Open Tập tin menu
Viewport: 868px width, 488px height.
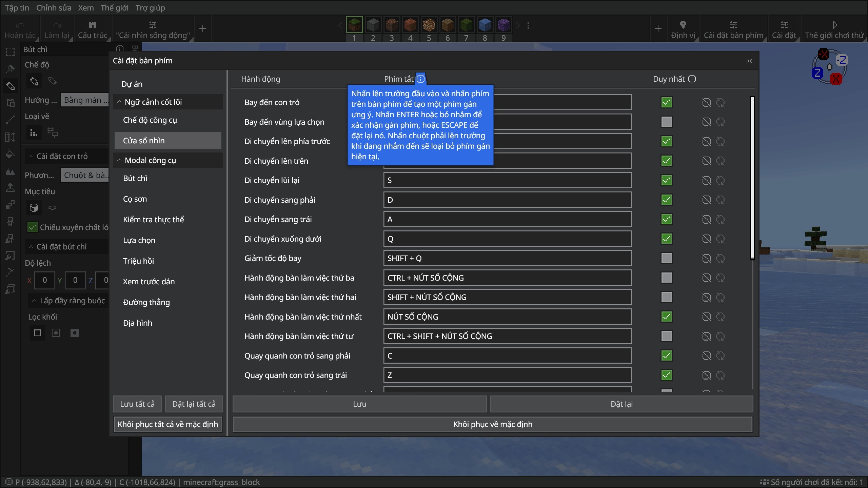[x=17, y=8]
